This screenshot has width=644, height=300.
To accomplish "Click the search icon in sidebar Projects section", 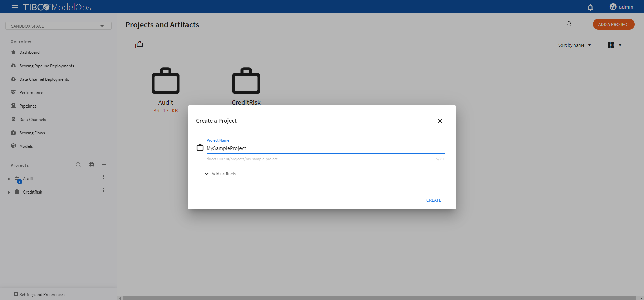I will 78,165.
